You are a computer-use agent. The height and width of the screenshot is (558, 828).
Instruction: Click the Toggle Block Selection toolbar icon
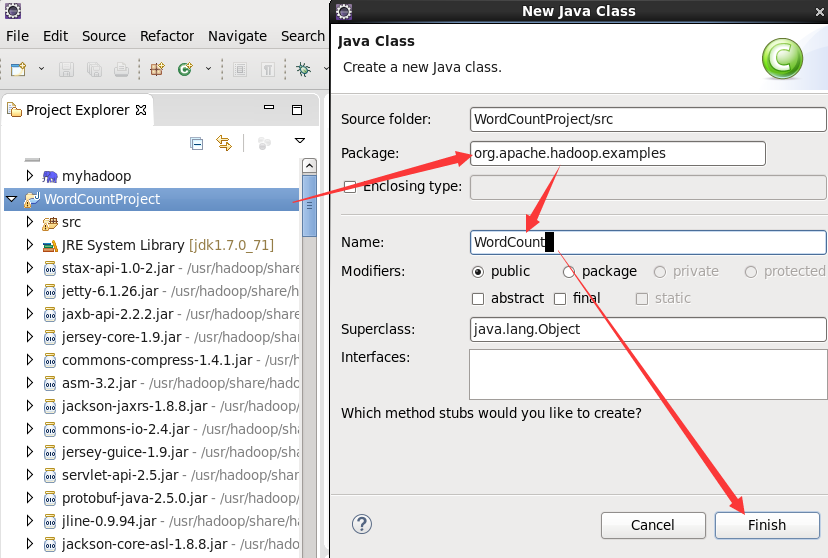tap(240, 69)
